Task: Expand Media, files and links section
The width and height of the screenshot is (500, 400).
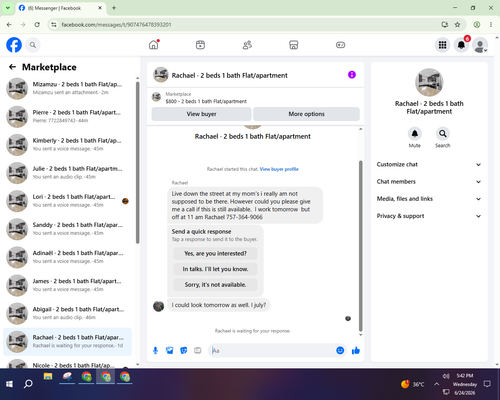Action: tap(429, 199)
